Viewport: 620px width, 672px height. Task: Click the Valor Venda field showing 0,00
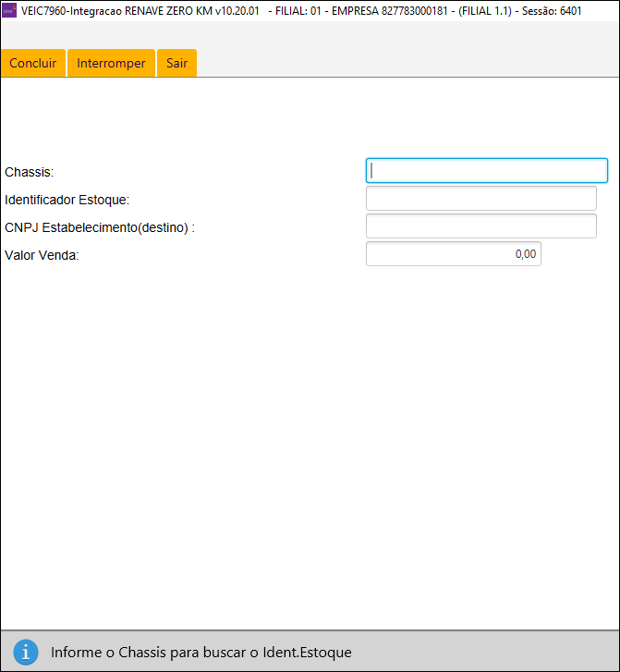[x=454, y=253]
